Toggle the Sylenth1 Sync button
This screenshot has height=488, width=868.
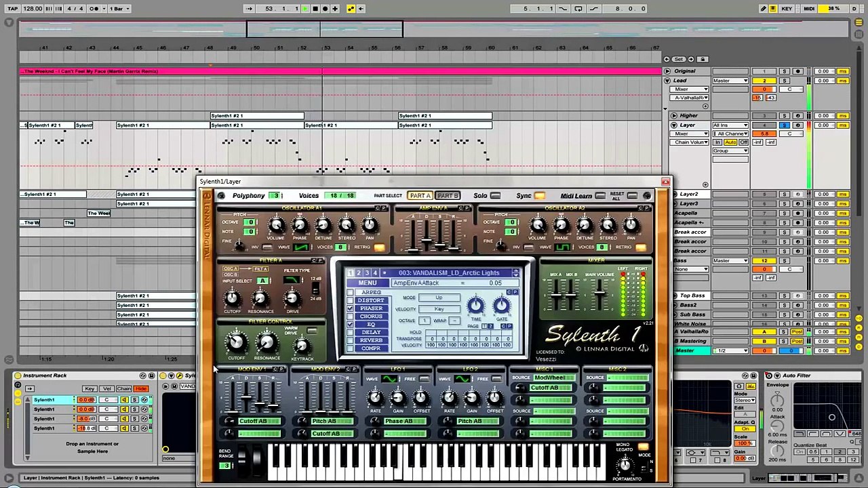pos(540,196)
